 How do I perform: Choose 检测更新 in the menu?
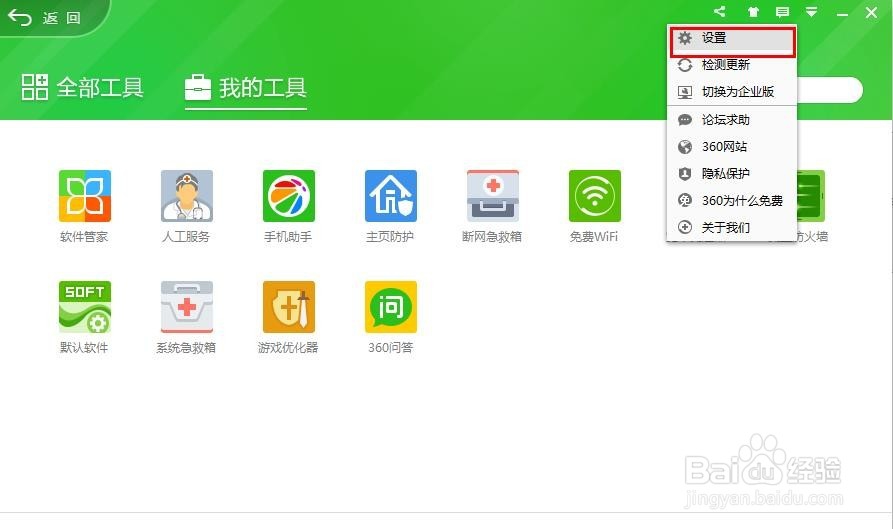(x=732, y=65)
